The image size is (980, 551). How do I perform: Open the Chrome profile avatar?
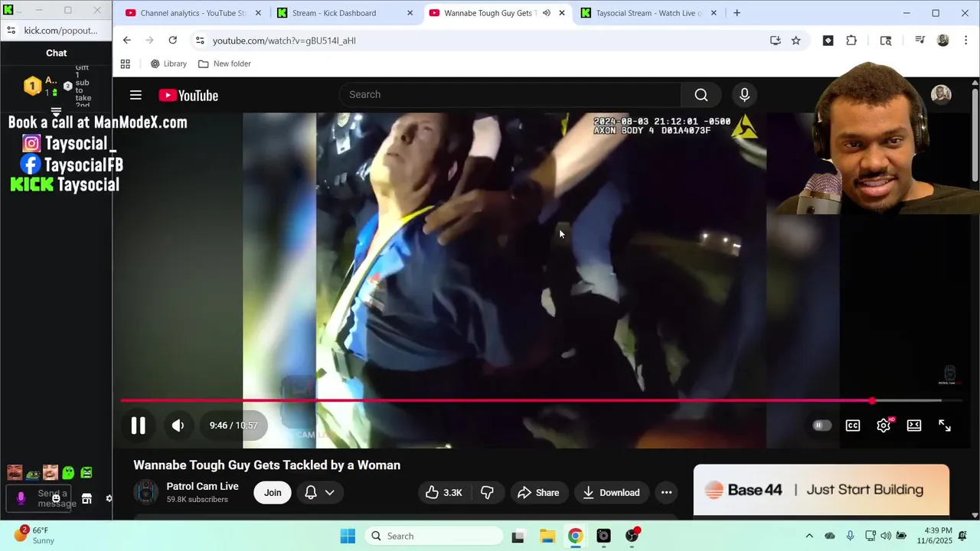(x=943, y=41)
